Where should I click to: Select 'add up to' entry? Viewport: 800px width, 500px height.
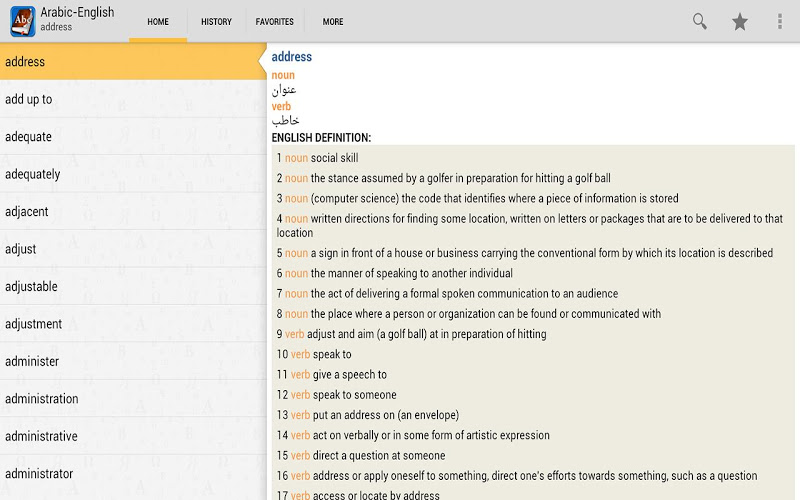click(x=132, y=99)
